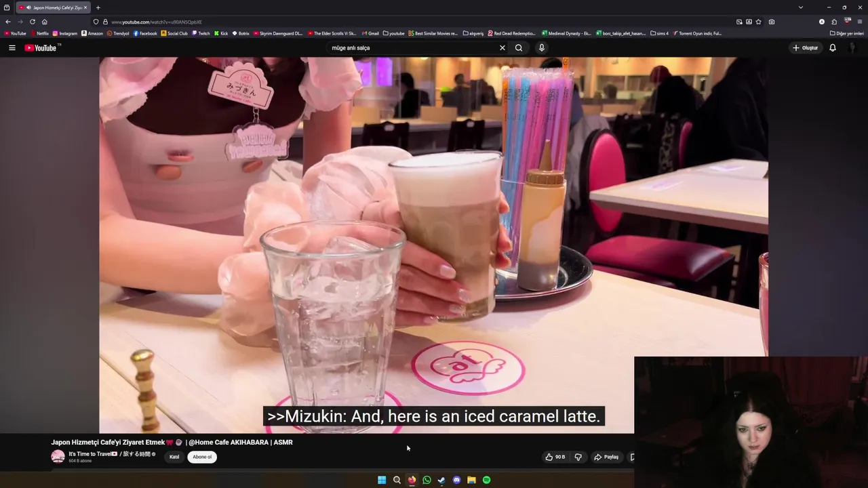Go back with the browser back arrow
Screen dimensions: 868x488
pyautogui.click(x=7, y=22)
